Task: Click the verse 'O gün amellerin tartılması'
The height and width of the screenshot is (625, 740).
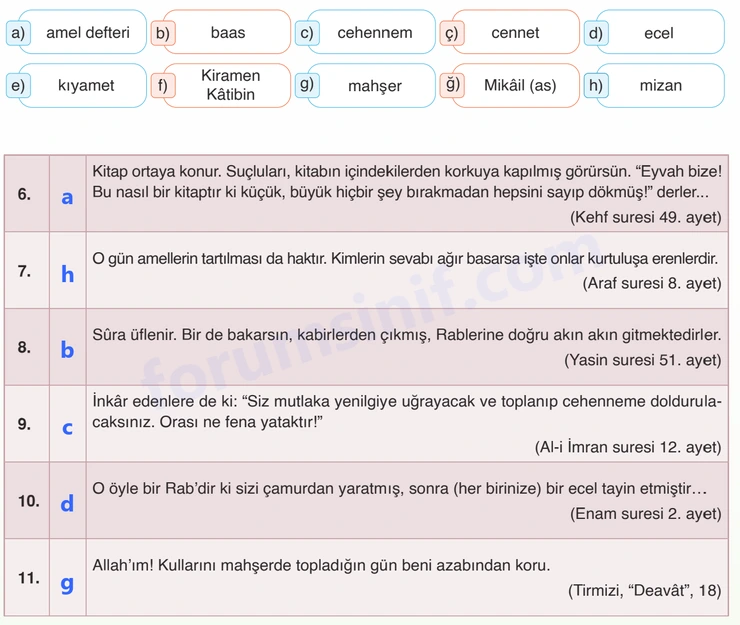Action: point(405,259)
